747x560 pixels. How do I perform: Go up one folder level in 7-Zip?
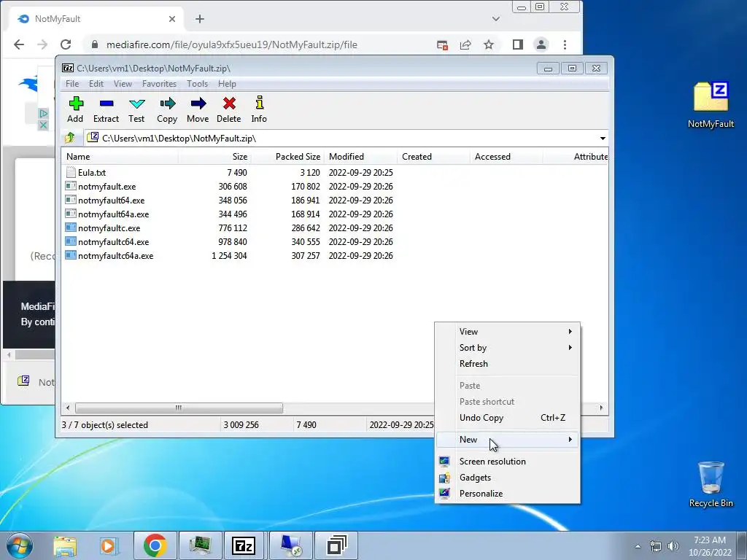(x=70, y=138)
